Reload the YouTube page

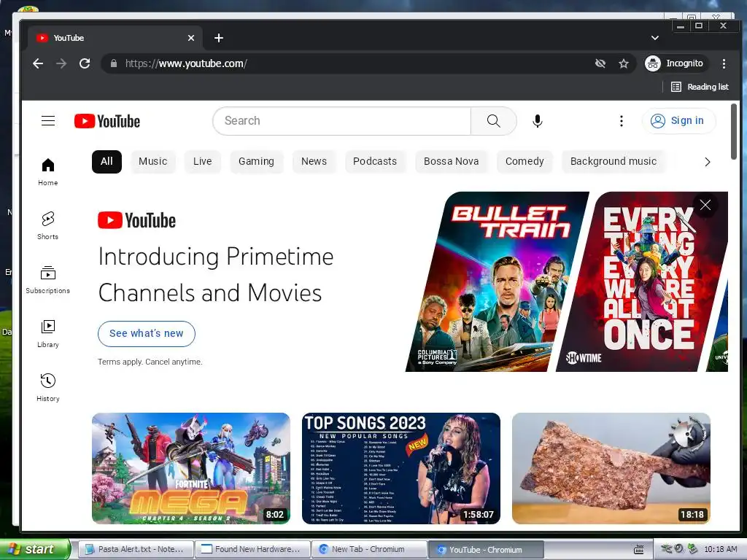85,63
